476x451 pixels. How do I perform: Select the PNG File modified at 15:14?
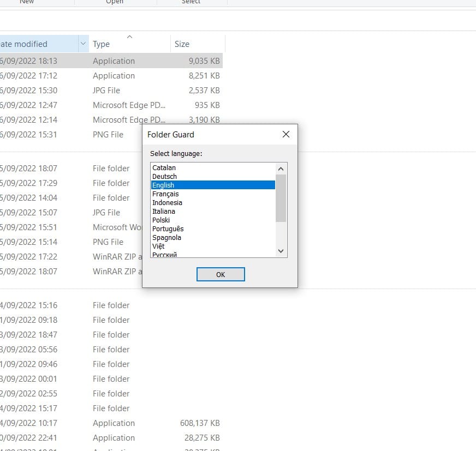click(71, 242)
